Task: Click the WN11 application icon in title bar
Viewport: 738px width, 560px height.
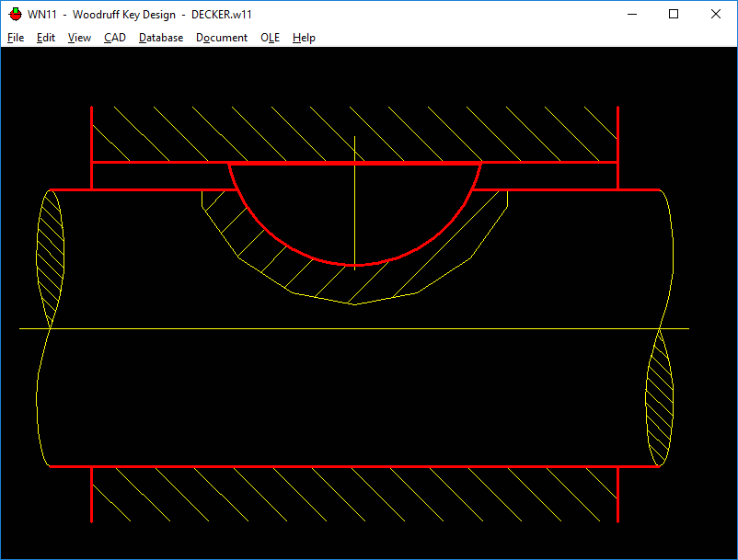Action: [x=15, y=14]
